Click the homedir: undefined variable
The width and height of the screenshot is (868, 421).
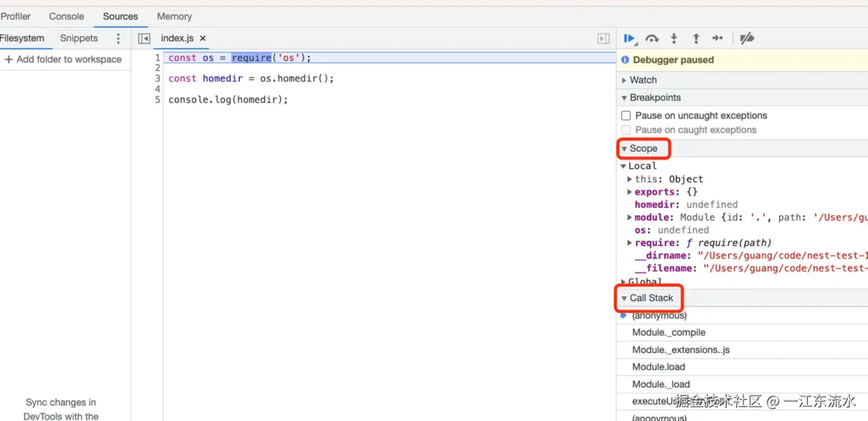[x=686, y=204]
